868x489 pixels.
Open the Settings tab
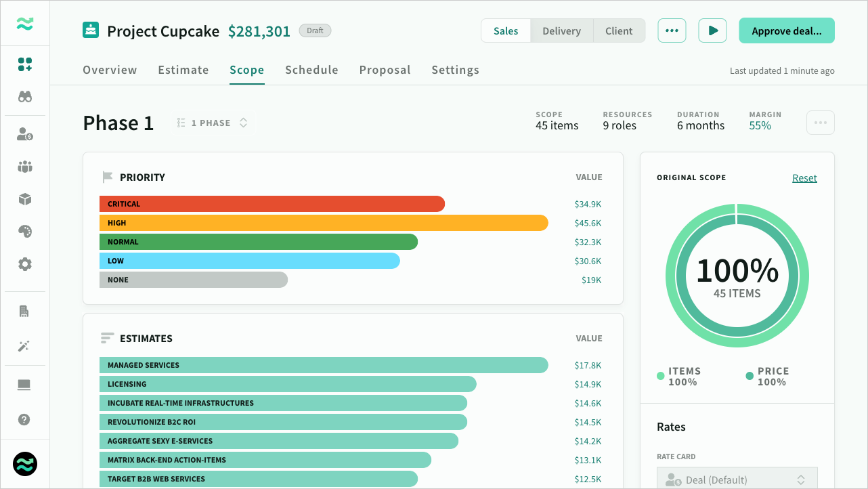pos(455,70)
